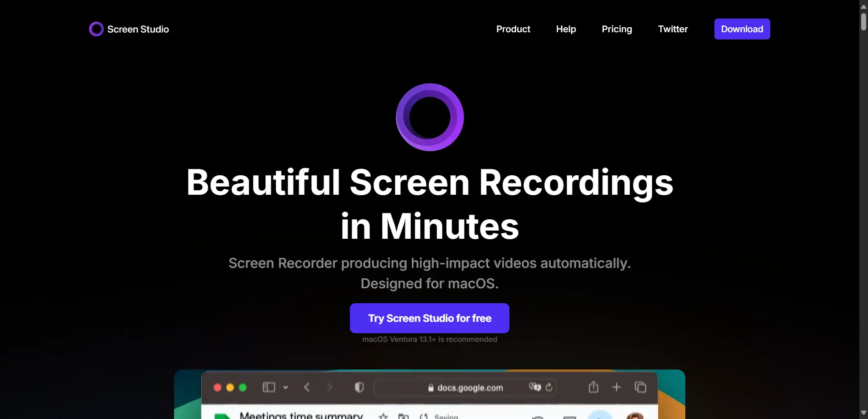
Task: Click the Screen Studio logo icon
Action: tap(96, 29)
